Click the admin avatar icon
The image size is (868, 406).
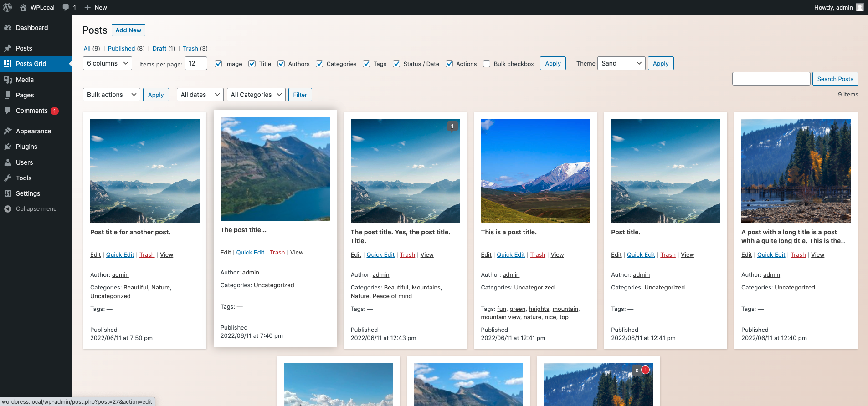pos(860,7)
